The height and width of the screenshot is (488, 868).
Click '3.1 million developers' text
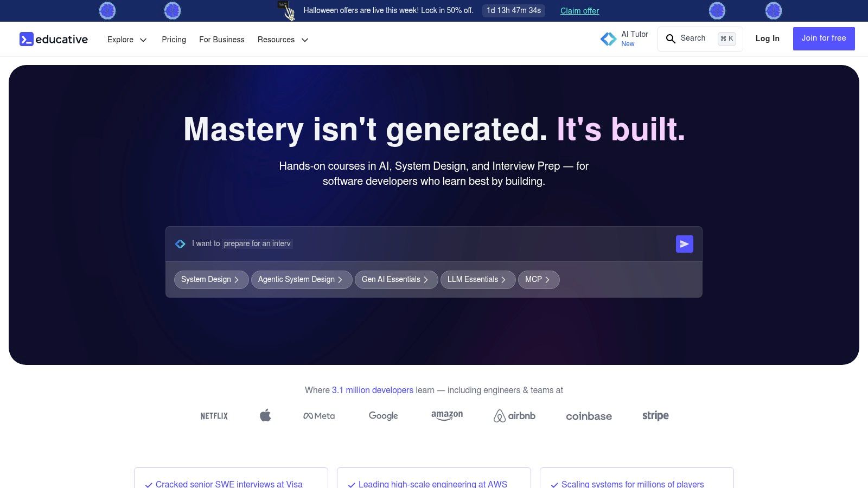point(373,390)
